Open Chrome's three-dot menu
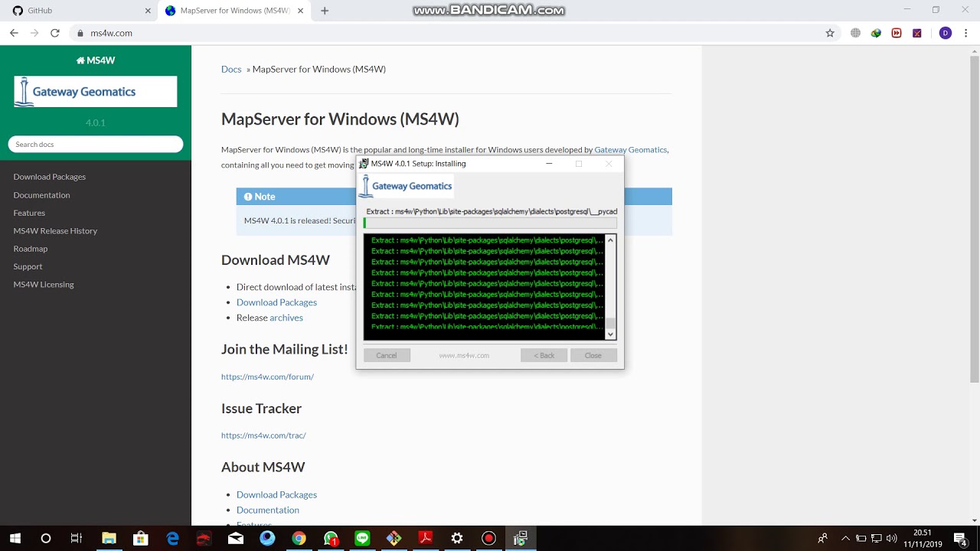The image size is (980, 551). [966, 33]
